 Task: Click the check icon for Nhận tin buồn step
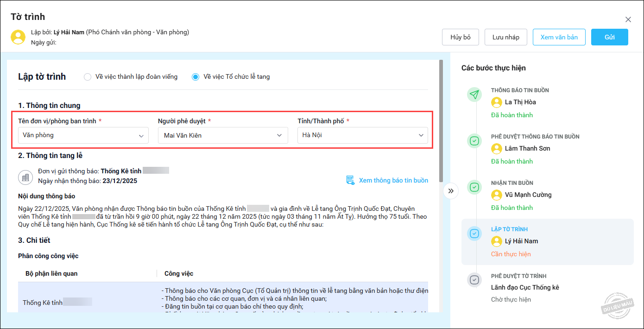point(474,187)
